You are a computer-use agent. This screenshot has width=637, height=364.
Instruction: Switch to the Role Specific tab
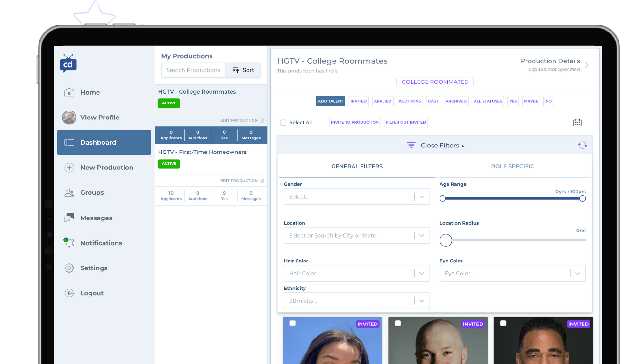[512, 166]
